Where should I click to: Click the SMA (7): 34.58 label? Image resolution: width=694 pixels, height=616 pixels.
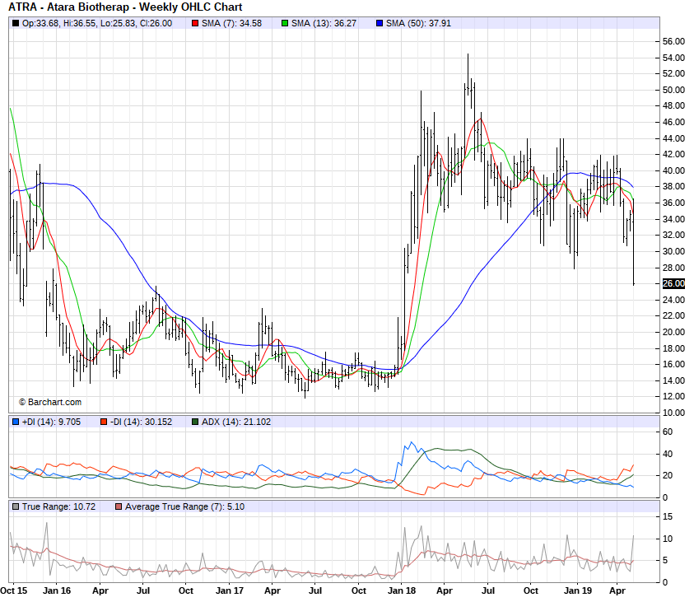click(x=231, y=23)
